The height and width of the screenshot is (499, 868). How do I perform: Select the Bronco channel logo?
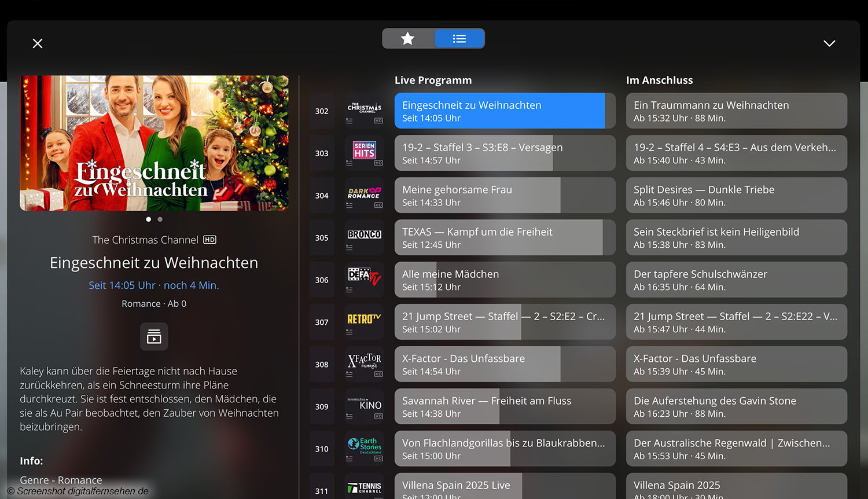click(364, 235)
